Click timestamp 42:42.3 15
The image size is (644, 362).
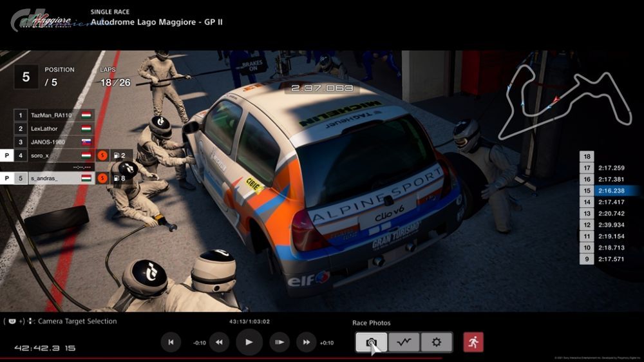[x=45, y=348]
